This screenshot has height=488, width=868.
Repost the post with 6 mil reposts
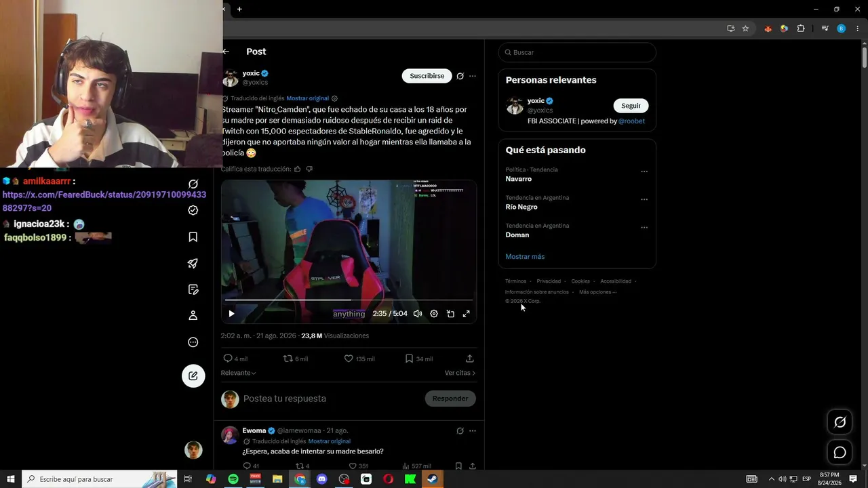295,359
